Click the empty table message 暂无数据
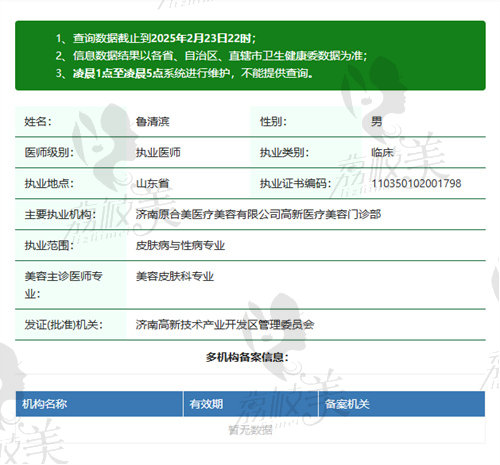The height and width of the screenshot is (465, 500). click(250, 430)
